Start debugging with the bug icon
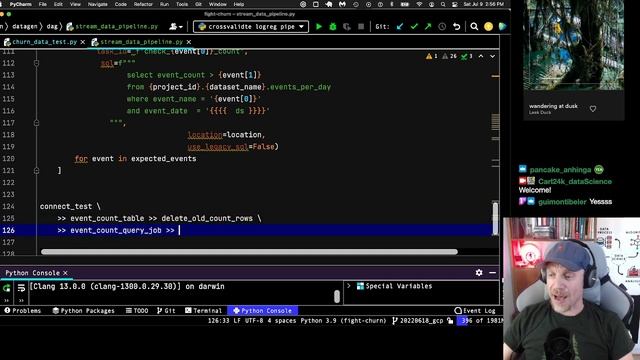 333,27
